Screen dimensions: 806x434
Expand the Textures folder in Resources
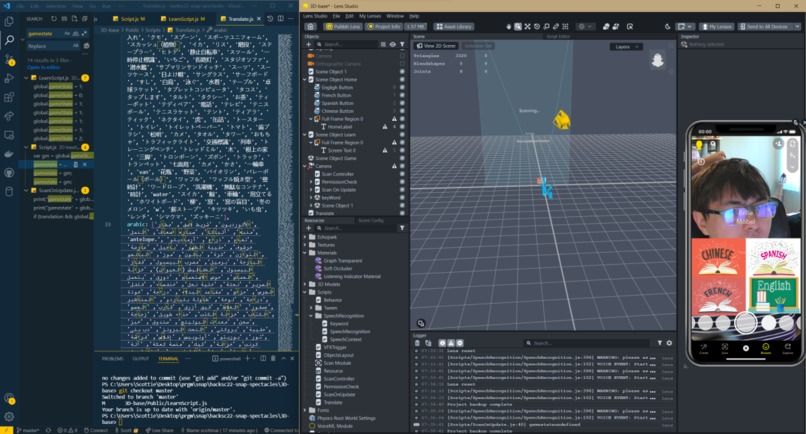pyautogui.click(x=305, y=245)
